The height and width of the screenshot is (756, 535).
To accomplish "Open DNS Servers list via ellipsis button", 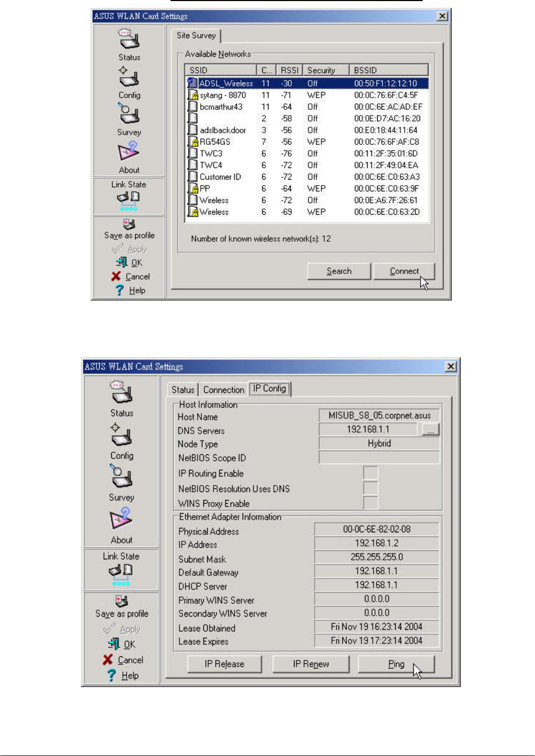I will click(431, 429).
